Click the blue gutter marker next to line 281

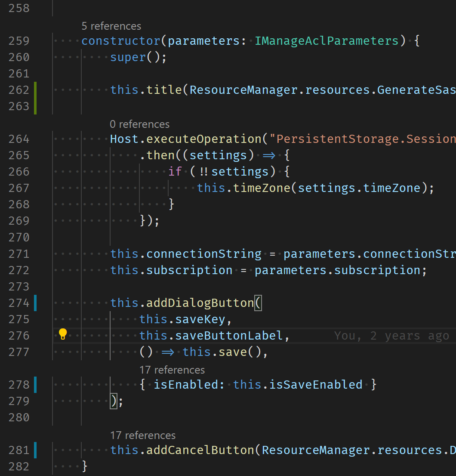[36, 450]
